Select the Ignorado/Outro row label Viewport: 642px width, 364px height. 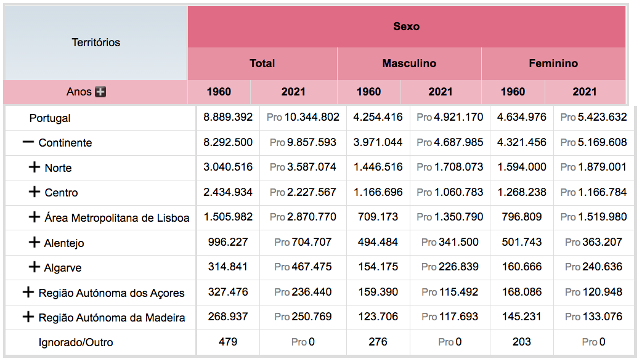pos(76,342)
